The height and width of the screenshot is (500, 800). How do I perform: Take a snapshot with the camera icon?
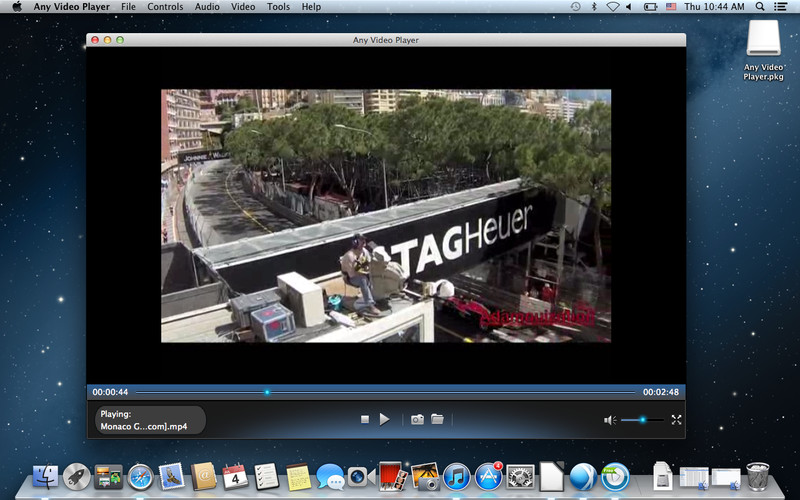coord(417,419)
